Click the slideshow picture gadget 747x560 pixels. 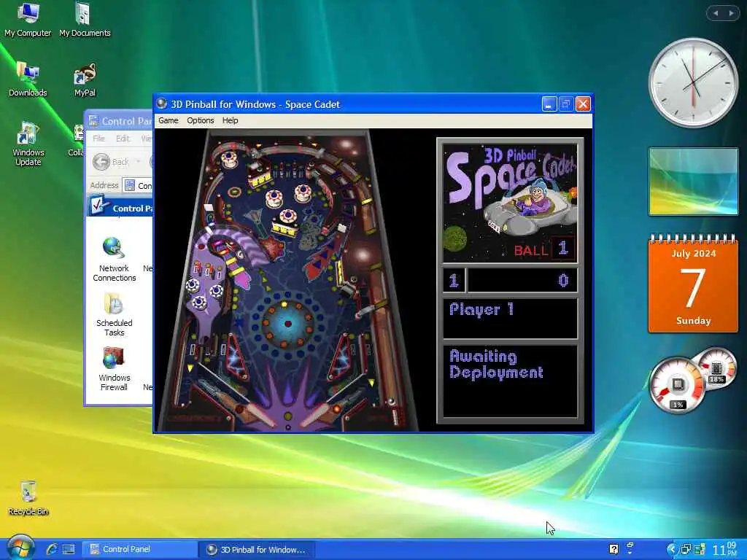point(693,182)
